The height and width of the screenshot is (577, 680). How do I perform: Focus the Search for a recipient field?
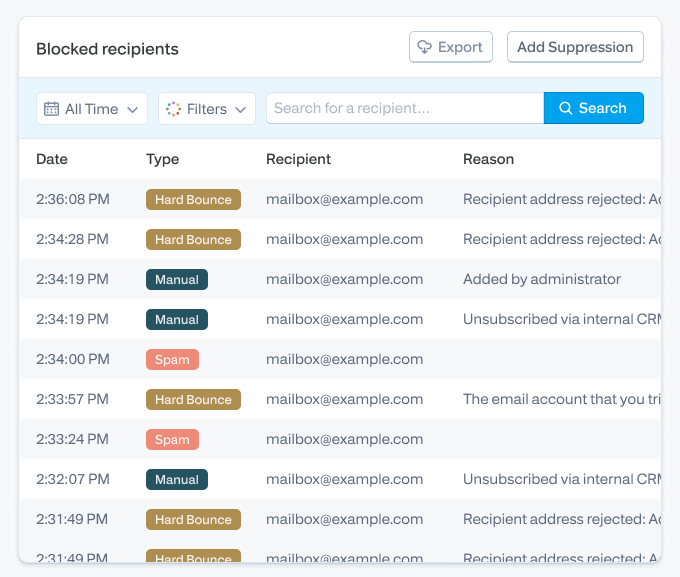[x=405, y=108]
